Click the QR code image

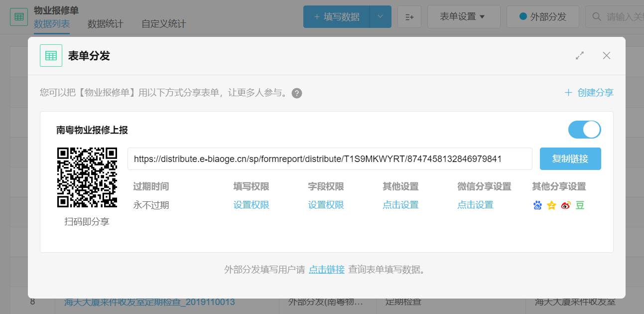87,177
